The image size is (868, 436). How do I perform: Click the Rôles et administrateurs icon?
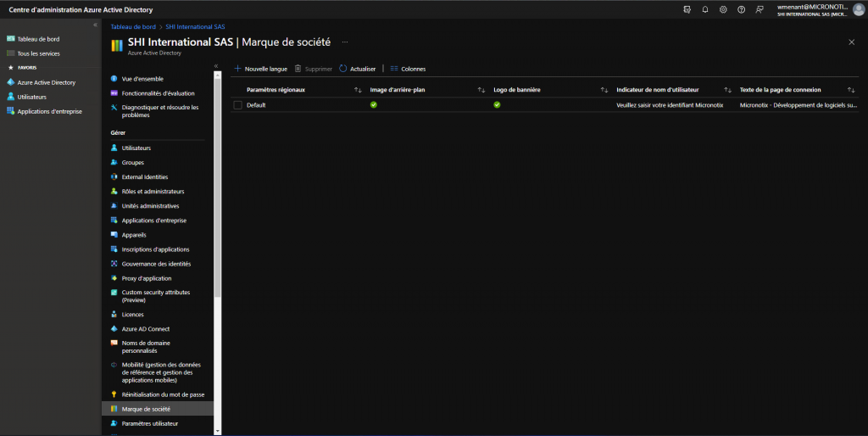(114, 191)
